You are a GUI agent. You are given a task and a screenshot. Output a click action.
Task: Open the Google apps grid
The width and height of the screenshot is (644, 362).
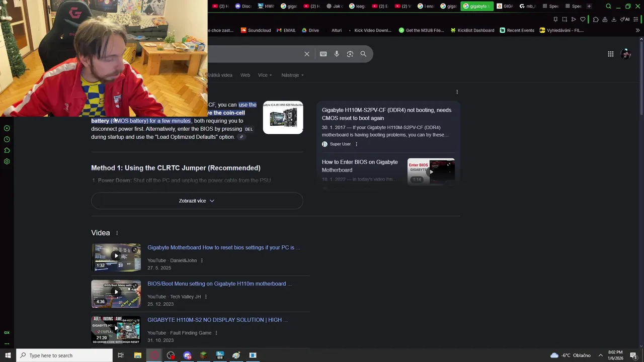tap(611, 54)
